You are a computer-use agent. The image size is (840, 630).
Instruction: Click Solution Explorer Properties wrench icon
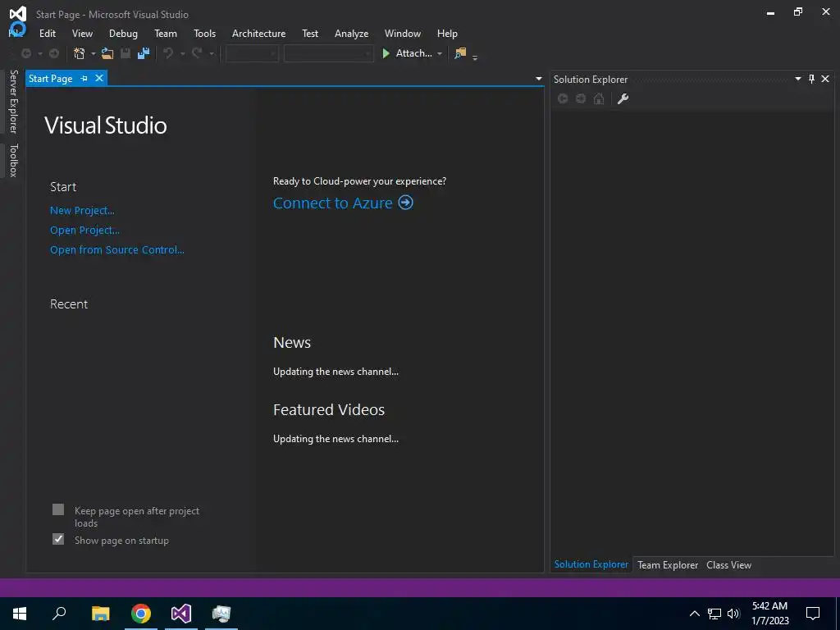623,98
